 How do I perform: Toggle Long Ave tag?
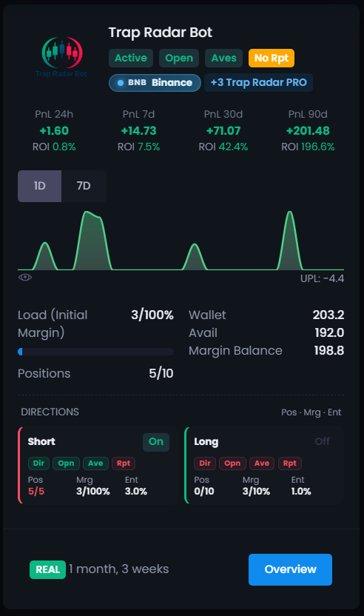pos(262,463)
